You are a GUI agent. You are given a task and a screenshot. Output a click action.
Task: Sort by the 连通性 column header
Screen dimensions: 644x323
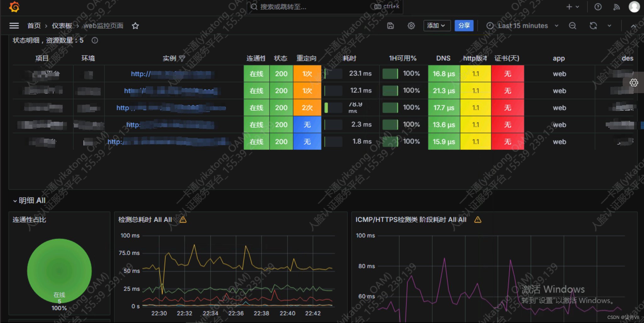[x=256, y=58]
